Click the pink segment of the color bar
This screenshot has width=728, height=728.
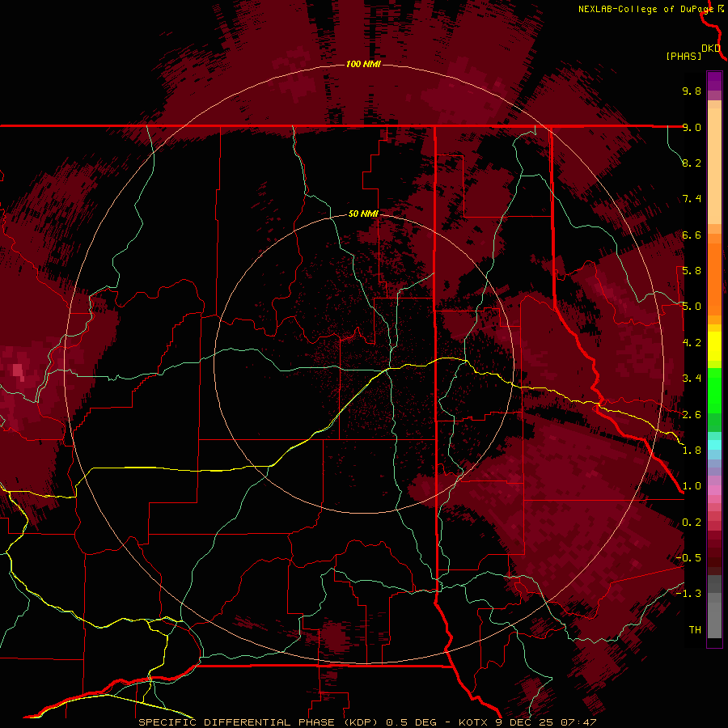(714, 490)
